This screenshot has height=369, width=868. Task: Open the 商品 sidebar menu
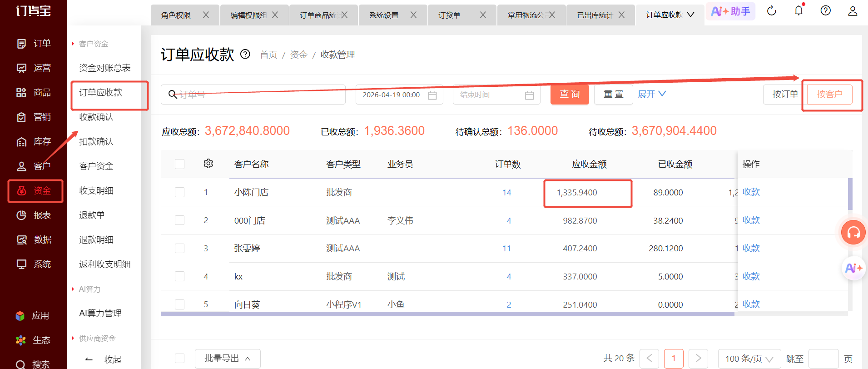coord(34,93)
